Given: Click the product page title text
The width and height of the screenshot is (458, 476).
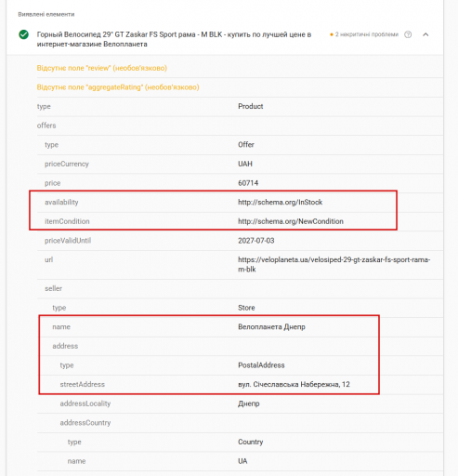Looking at the screenshot, I should coord(174,39).
